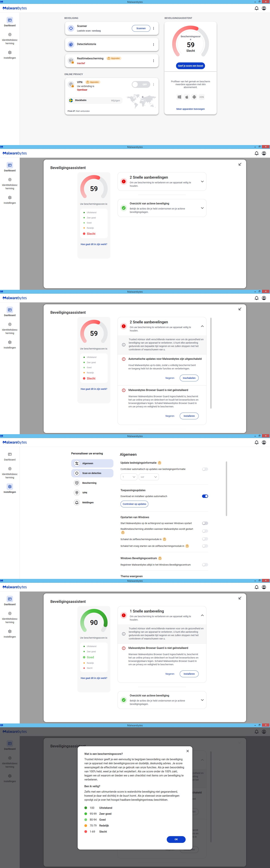Viewport: 270px width, 868px height.
Task: Click 'Meer apparaten toevoegen' link
Action: coord(191,109)
